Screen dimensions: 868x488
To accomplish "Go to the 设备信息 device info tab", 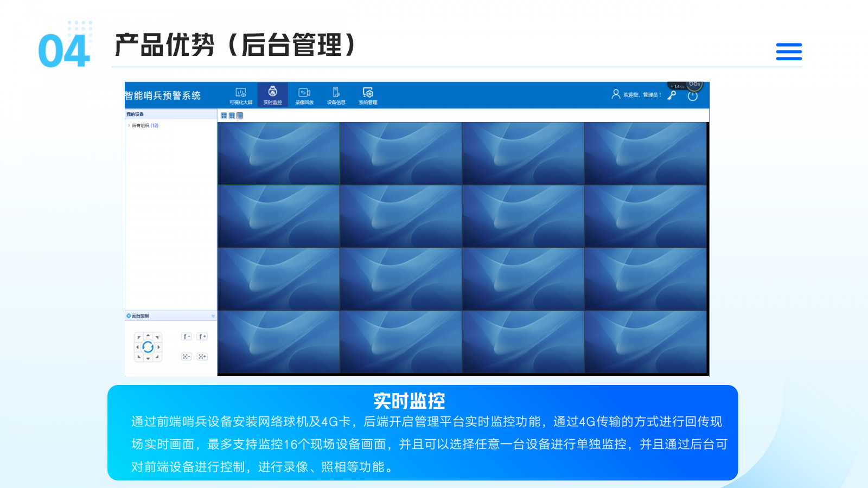I will tap(336, 95).
